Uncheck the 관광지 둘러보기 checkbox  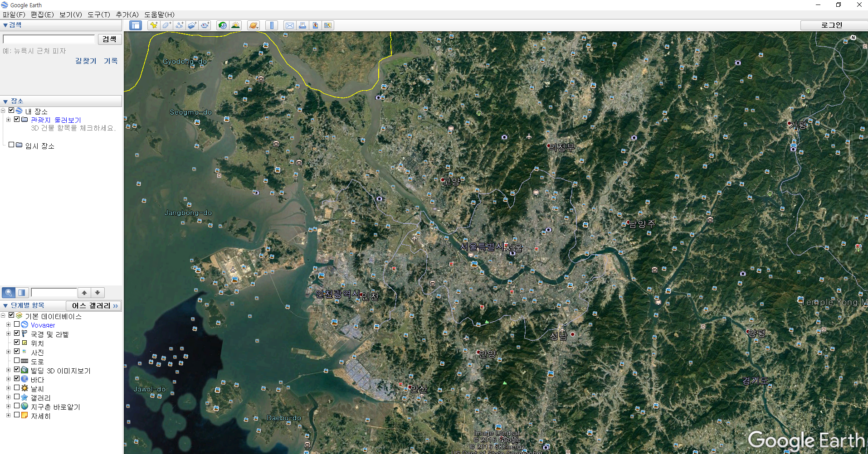pyautogui.click(x=17, y=119)
